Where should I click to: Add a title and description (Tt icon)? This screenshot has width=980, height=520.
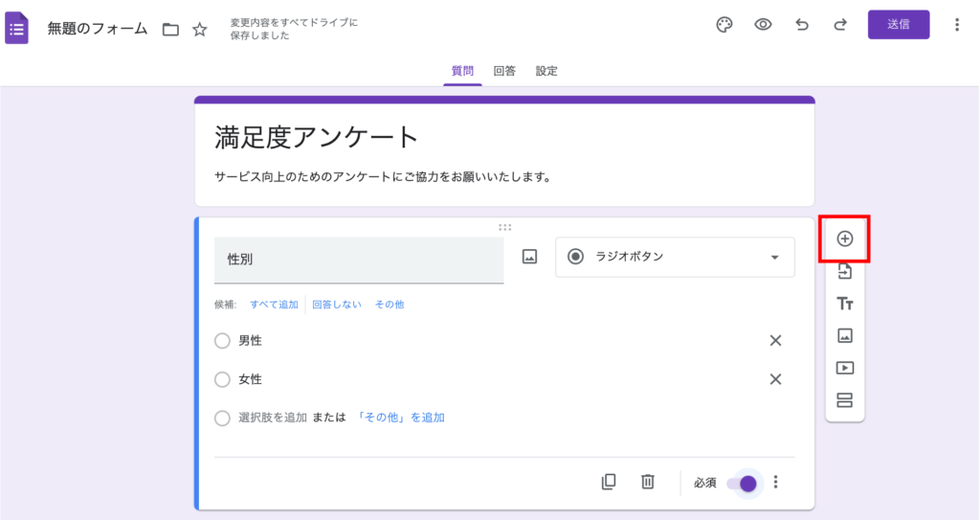coord(845,304)
